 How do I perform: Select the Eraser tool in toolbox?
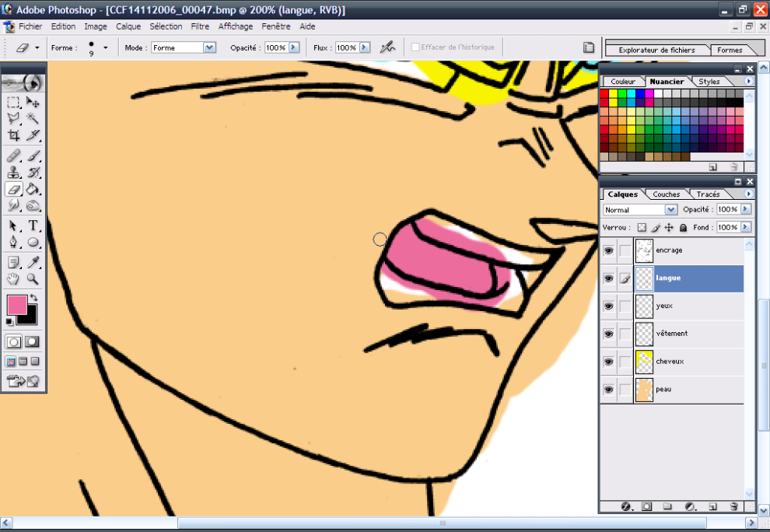(13, 189)
